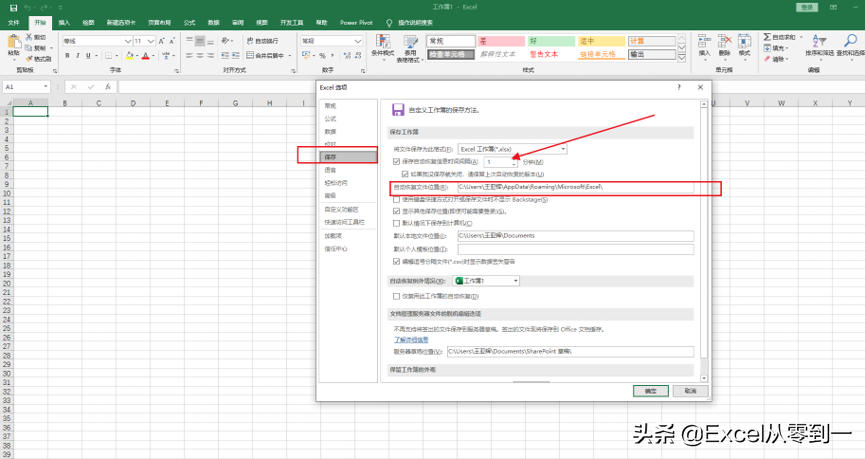Click the Copy icon
Viewport: 865px width, 459px height.
(x=29, y=48)
